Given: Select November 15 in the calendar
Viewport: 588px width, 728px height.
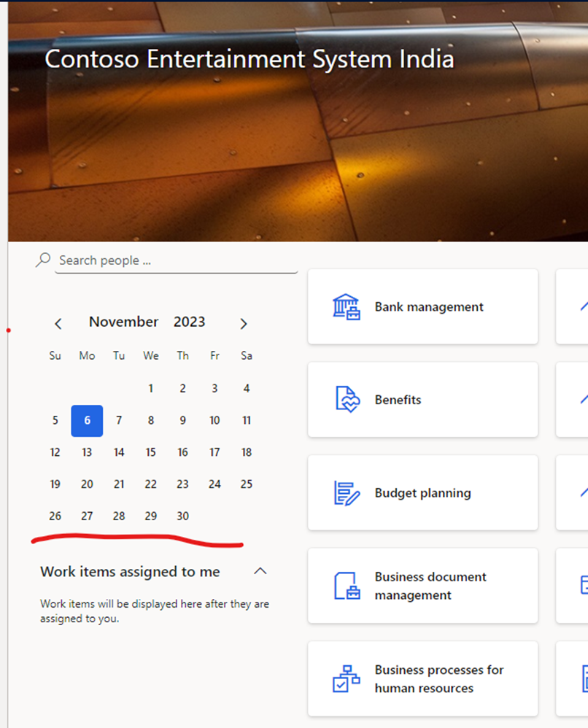Looking at the screenshot, I should (x=151, y=452).
